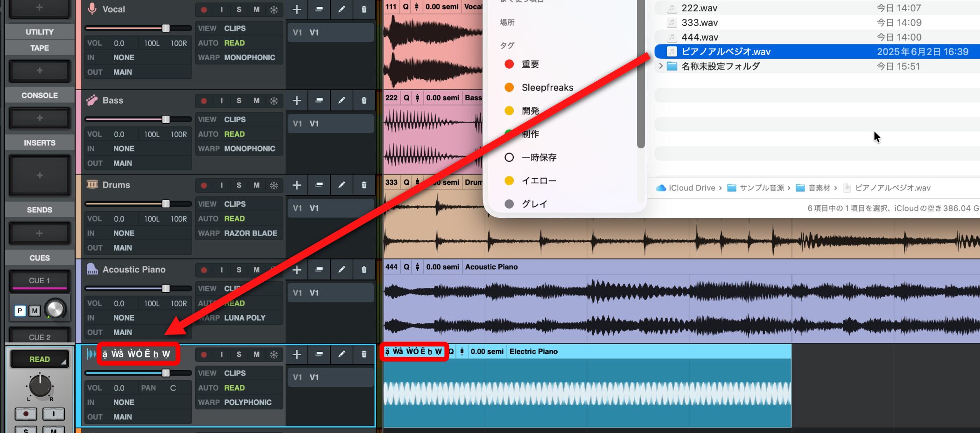The width and height of the screenshot is (980, 433).
Task: Expand the 名称未設定フォルダ folder
Action: tap(660, 66)
